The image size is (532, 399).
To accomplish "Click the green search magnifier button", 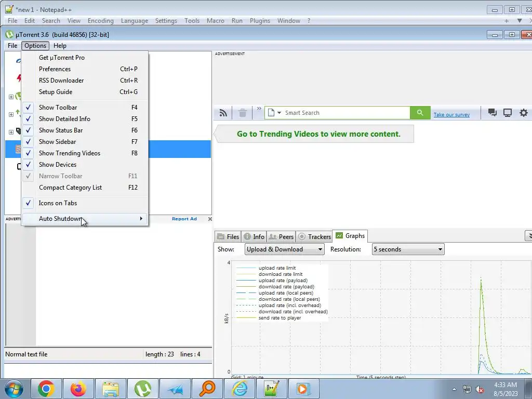I will click(420, 113).
